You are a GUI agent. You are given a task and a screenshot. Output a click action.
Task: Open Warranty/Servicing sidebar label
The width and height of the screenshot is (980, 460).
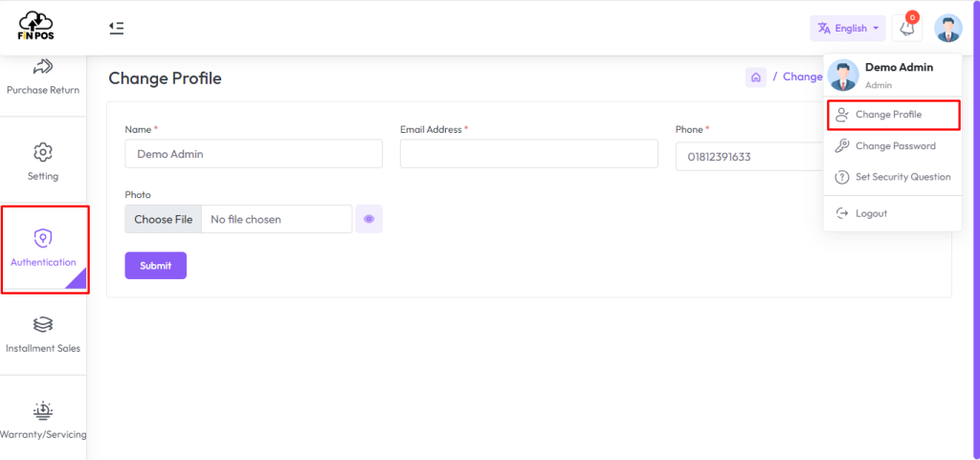point(43,434)
